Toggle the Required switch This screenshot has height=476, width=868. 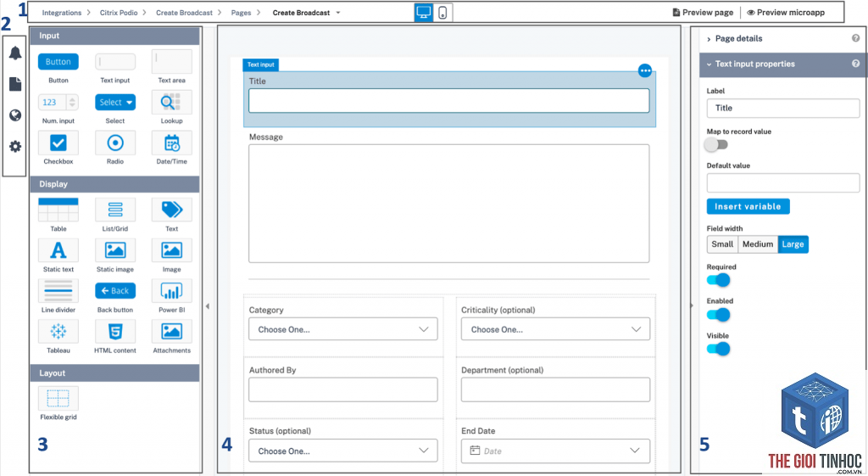point(719,280)
